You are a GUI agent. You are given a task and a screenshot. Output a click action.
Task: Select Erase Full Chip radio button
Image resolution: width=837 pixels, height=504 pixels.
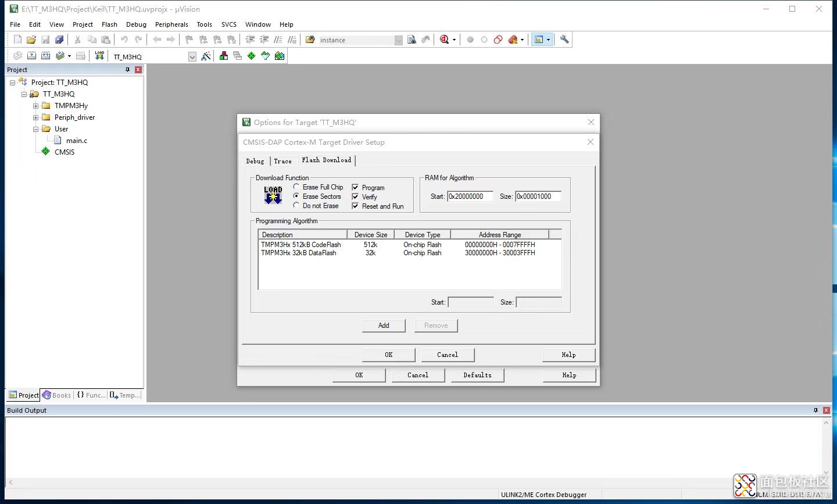[296, 187]
